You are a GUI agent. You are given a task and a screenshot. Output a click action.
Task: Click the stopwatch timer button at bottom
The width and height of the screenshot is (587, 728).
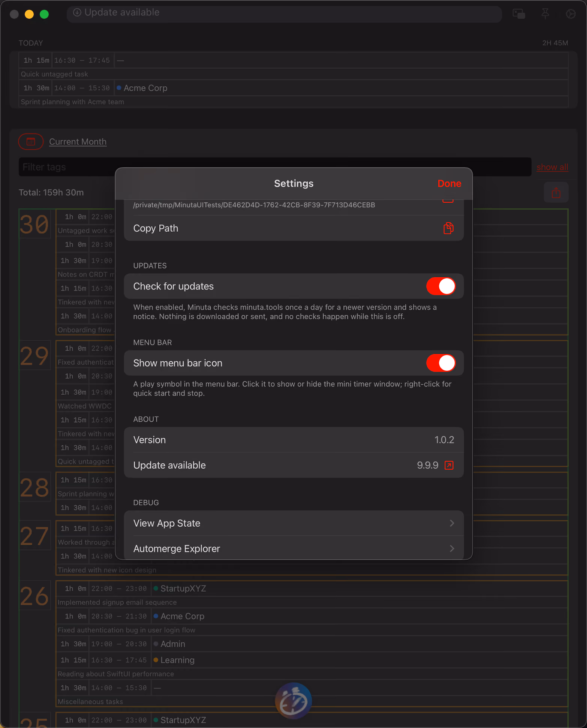[x=293, y=701]
